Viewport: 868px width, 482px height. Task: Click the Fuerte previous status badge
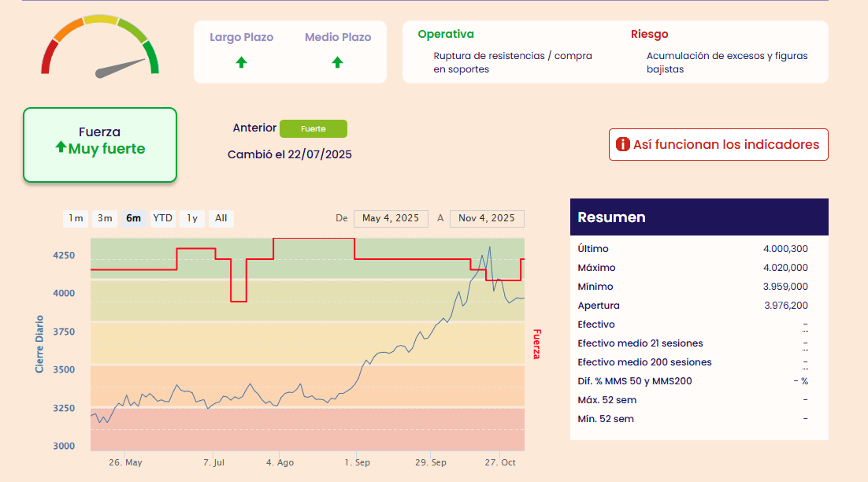coord(313,128)
